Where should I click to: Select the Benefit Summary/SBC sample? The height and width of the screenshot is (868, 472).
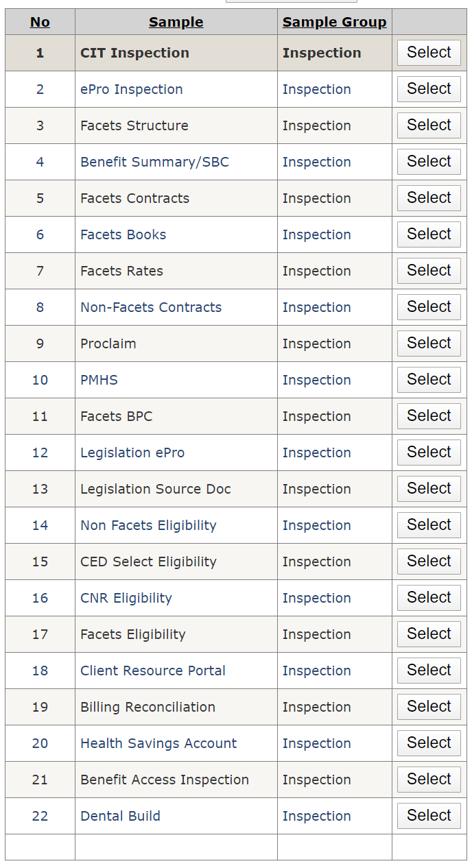pos(429,162)
